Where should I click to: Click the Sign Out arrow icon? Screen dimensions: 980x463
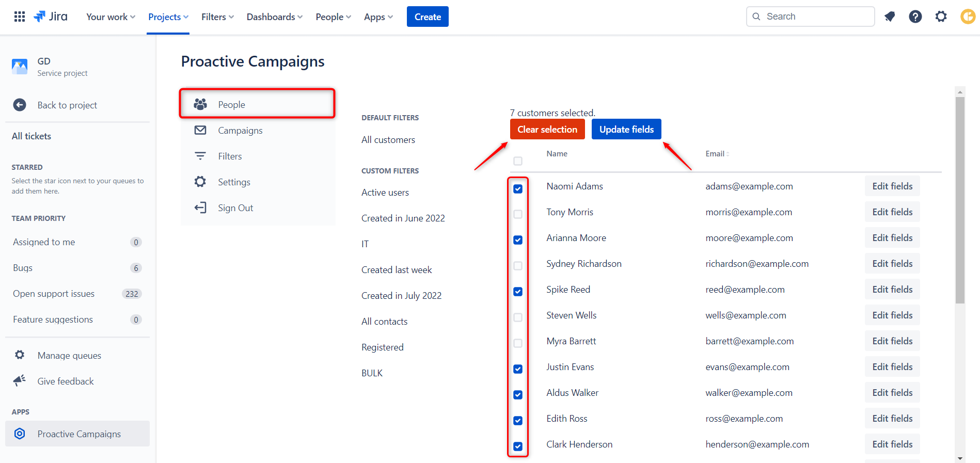click(x=200, y=207)
